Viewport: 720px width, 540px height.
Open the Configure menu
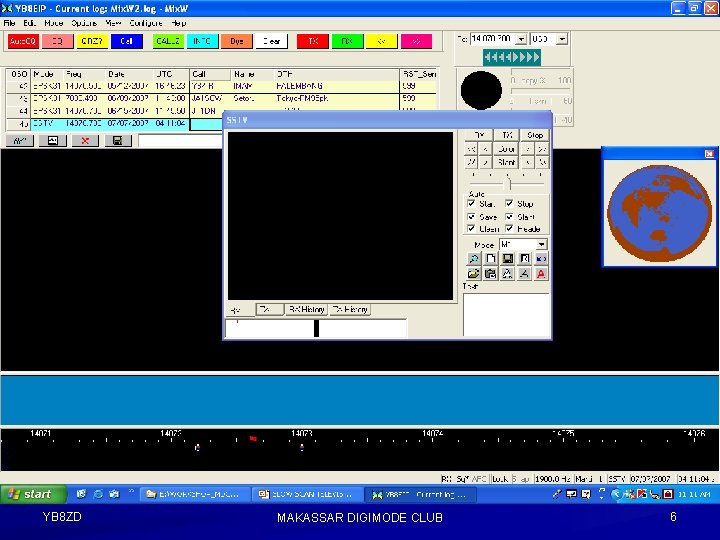146,23
